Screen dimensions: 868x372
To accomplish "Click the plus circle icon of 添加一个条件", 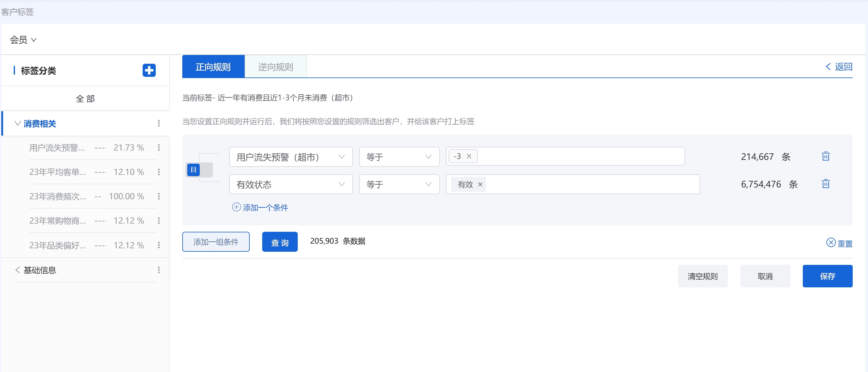I will [237, 207].
